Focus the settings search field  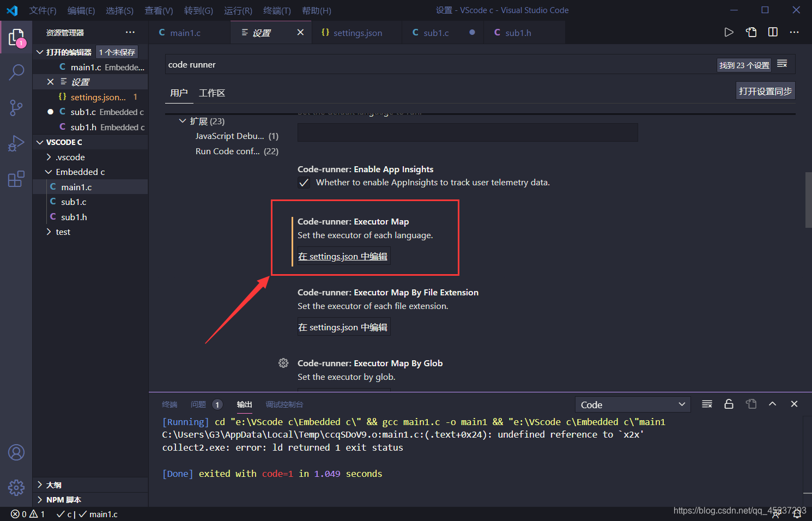pos(440,64)
